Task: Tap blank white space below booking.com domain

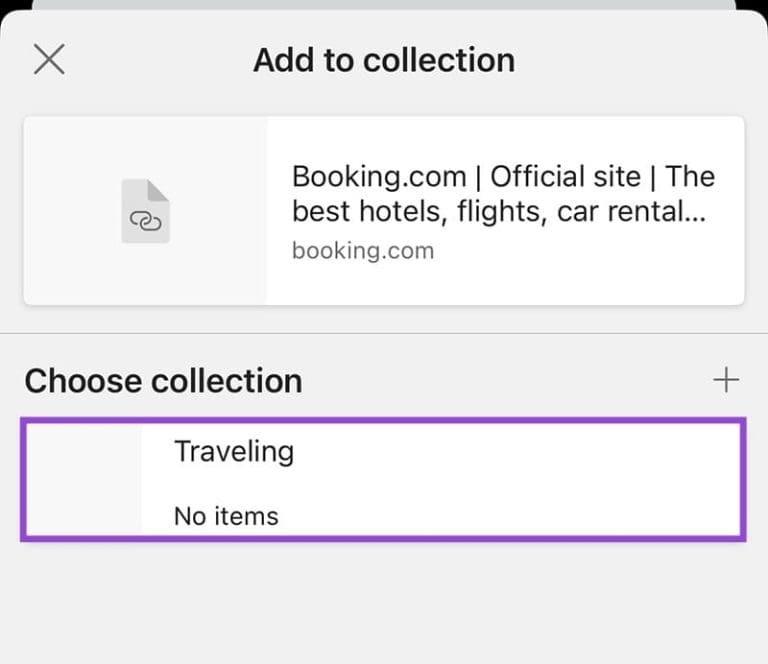Action: coord(504,284)
